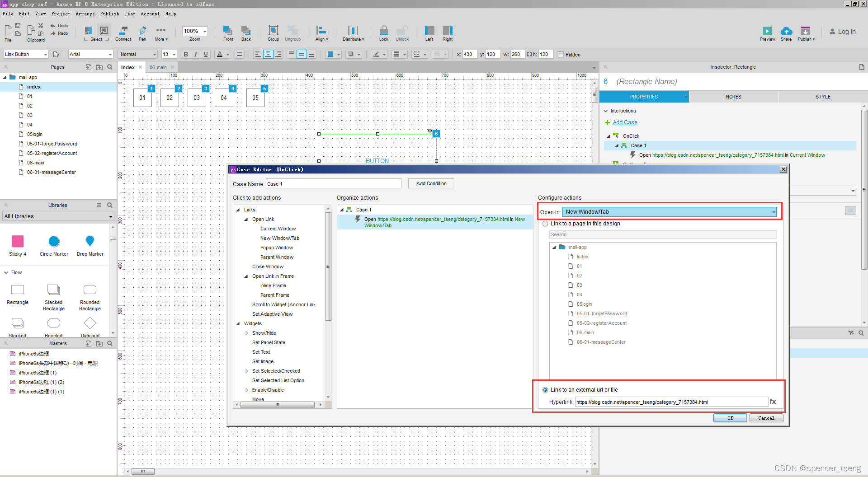Click the bullet list icon
The image size is (868, 477).
[240, 54]
